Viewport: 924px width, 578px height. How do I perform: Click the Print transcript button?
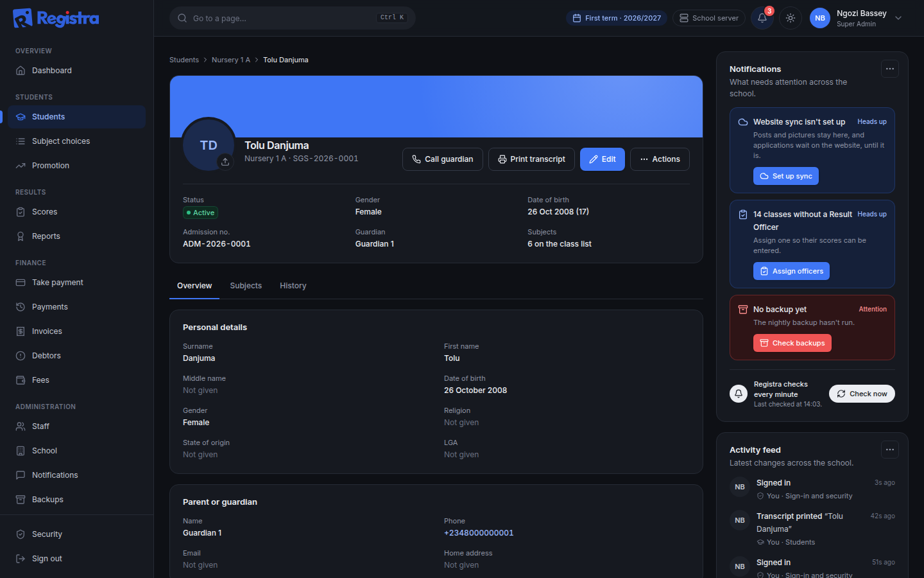532,159
